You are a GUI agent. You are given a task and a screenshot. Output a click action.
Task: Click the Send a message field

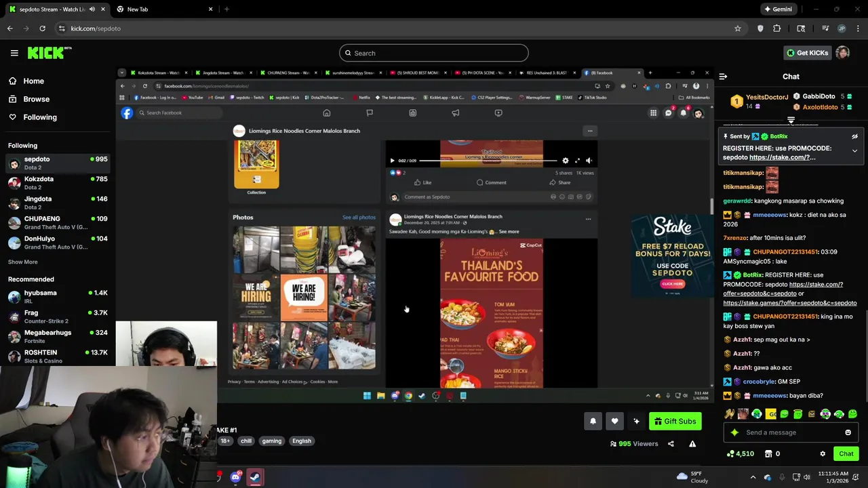[790, 432]
